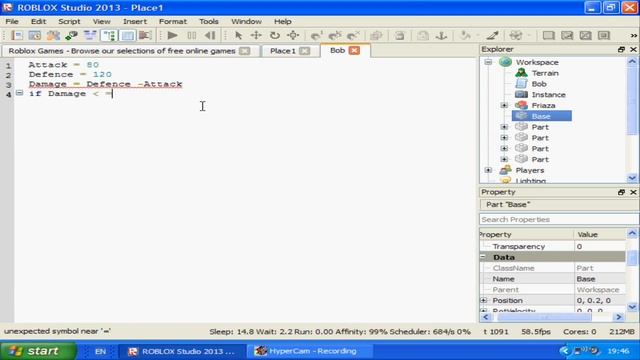Click the blue icon left of the Explorer toggle

90,36
